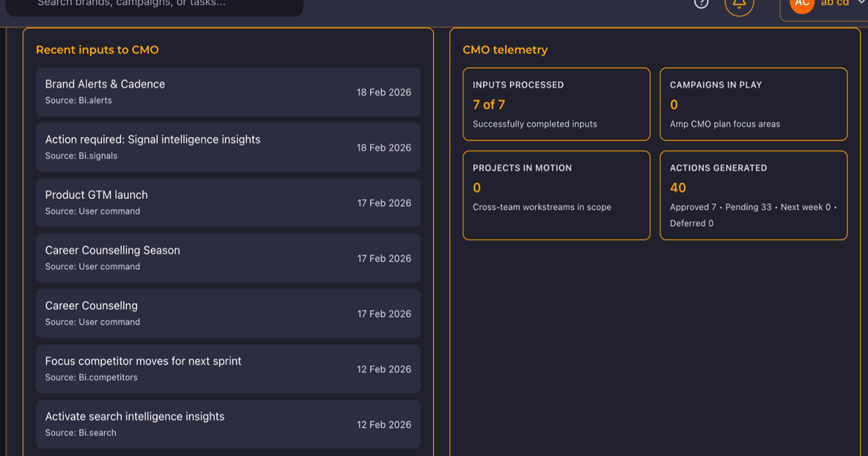Open the Projects in Motion card

(556, 195)
